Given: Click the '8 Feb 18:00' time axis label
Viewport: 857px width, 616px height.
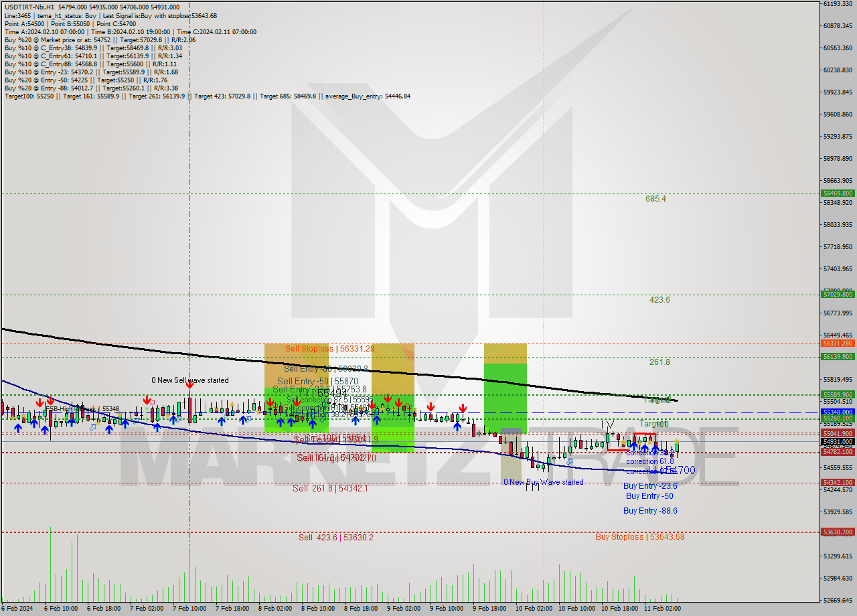Looking at the screenshot, I should click(x=361, y=609).
